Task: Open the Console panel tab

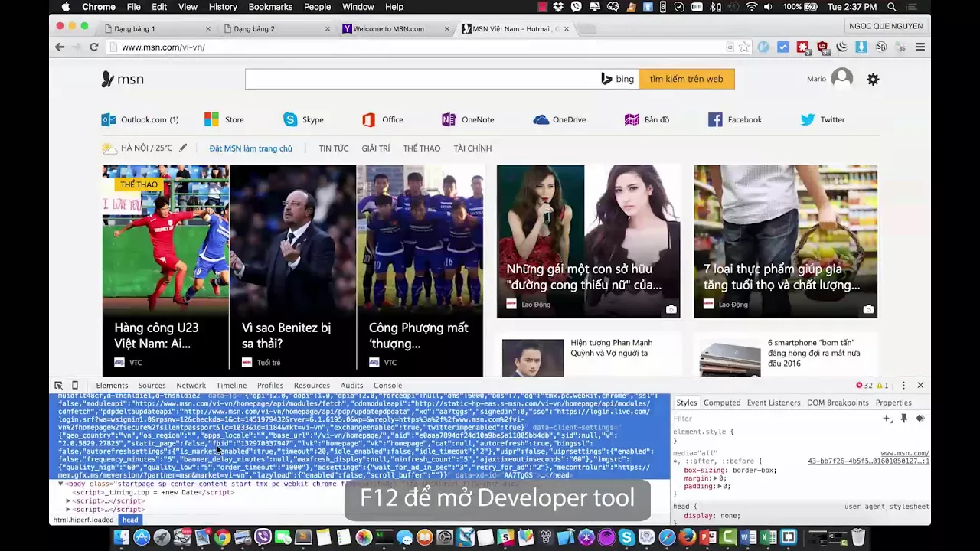Action: 387,386
